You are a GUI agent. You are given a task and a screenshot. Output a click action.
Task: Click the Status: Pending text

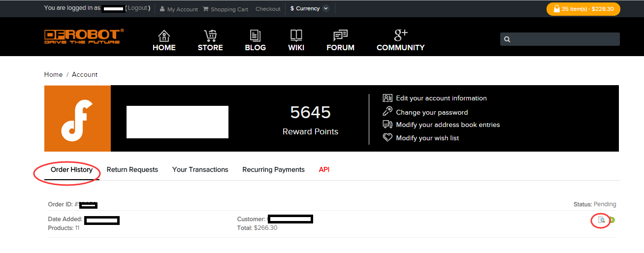pos(595,204)
